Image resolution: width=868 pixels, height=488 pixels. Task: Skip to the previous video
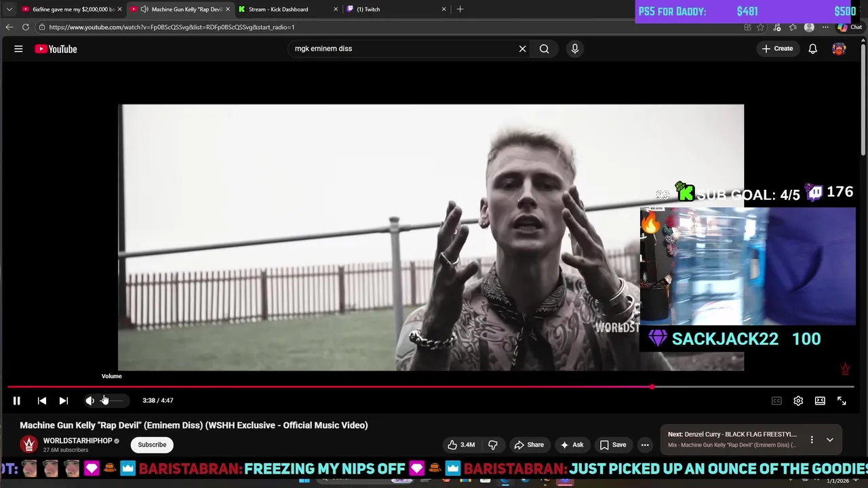[41, 401]
